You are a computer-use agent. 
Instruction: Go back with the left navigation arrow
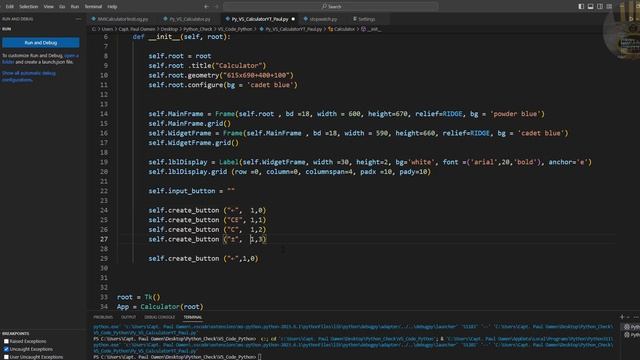[207, 7]
